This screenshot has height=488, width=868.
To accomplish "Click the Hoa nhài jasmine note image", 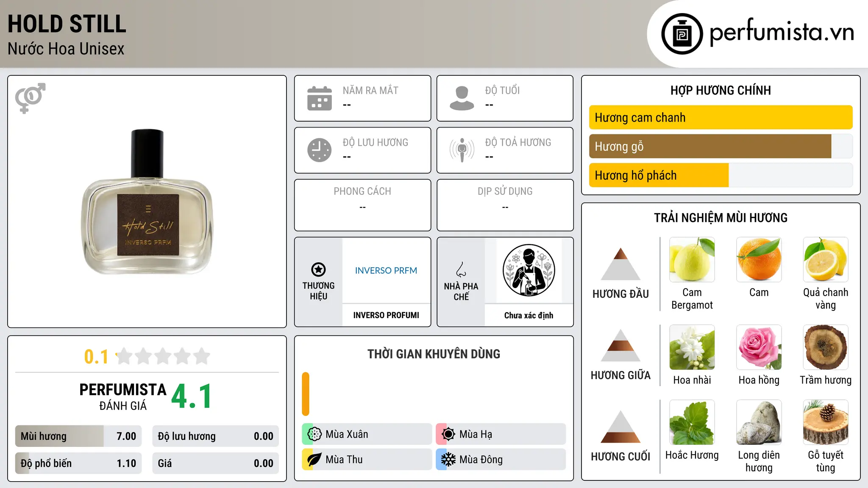I will coord(692,347).
